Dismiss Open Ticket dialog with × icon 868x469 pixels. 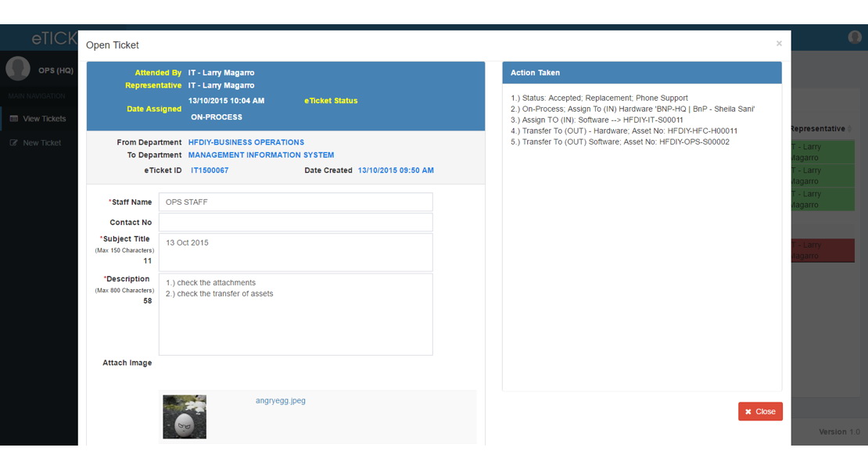point(778,44)
